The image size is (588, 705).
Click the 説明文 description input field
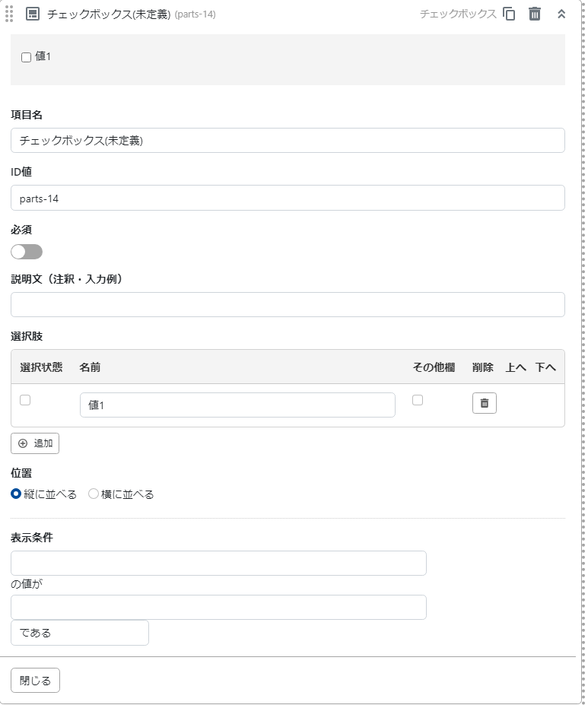(x=288, y=305)
